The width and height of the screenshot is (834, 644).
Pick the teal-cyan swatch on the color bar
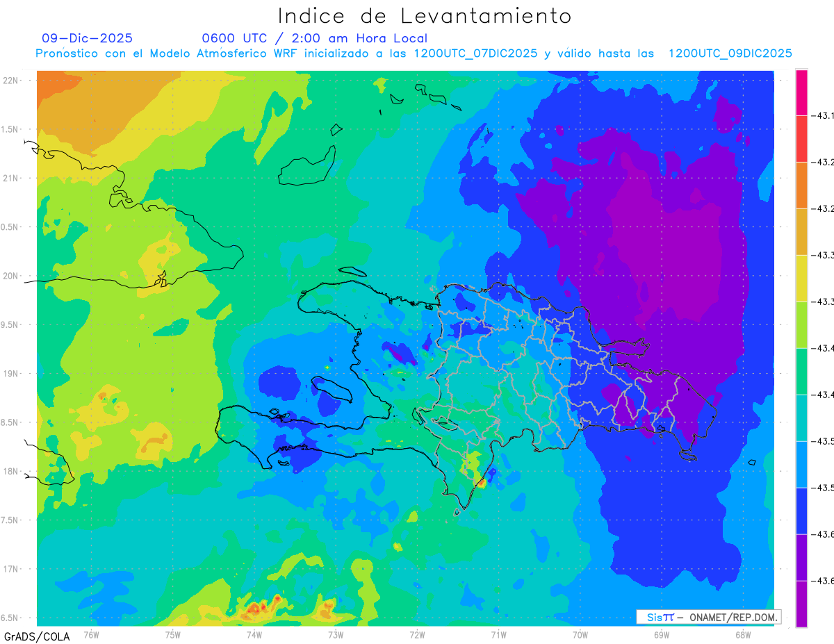point(801,418)
